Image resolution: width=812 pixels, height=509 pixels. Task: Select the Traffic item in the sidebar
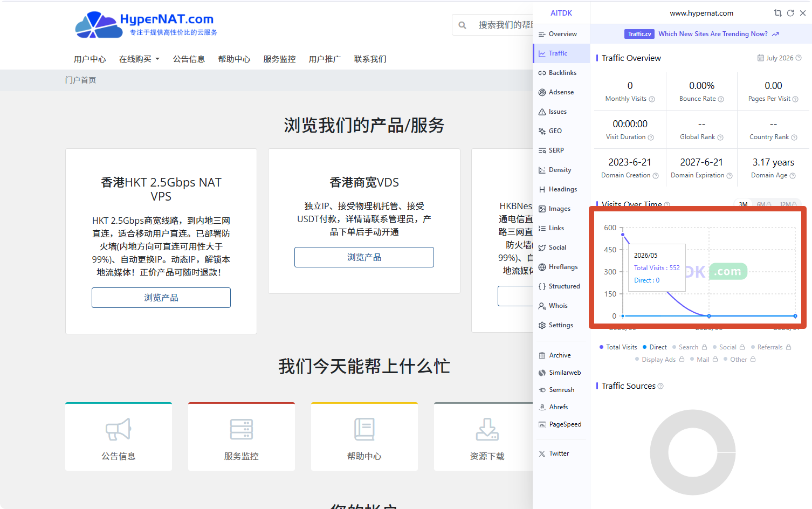[x=561, y=53]
